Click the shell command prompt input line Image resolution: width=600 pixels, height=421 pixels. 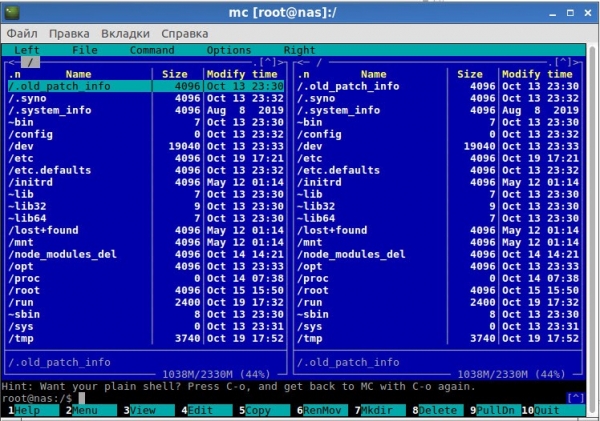tap(300, 397)
